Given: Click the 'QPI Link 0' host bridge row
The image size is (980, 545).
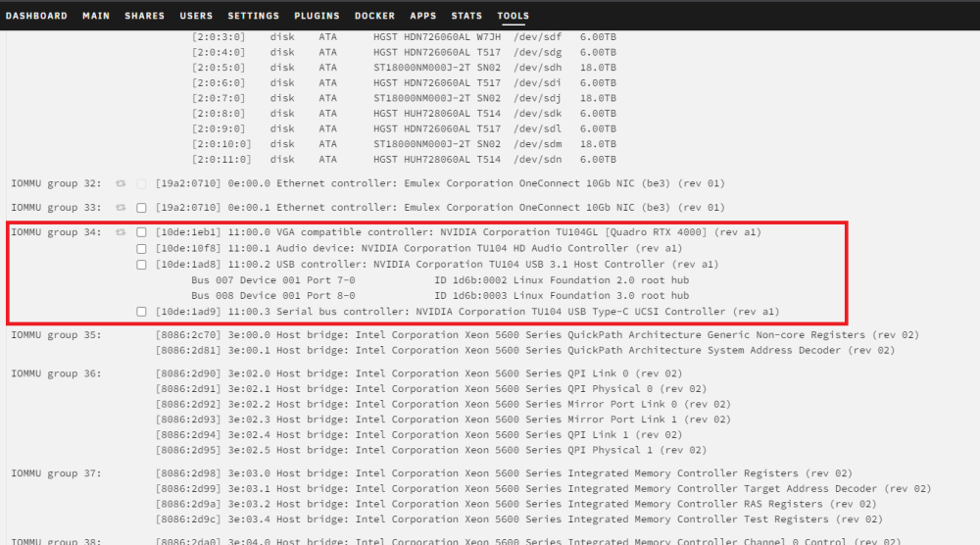Looking at the screenshot, I should click(418, 373).
